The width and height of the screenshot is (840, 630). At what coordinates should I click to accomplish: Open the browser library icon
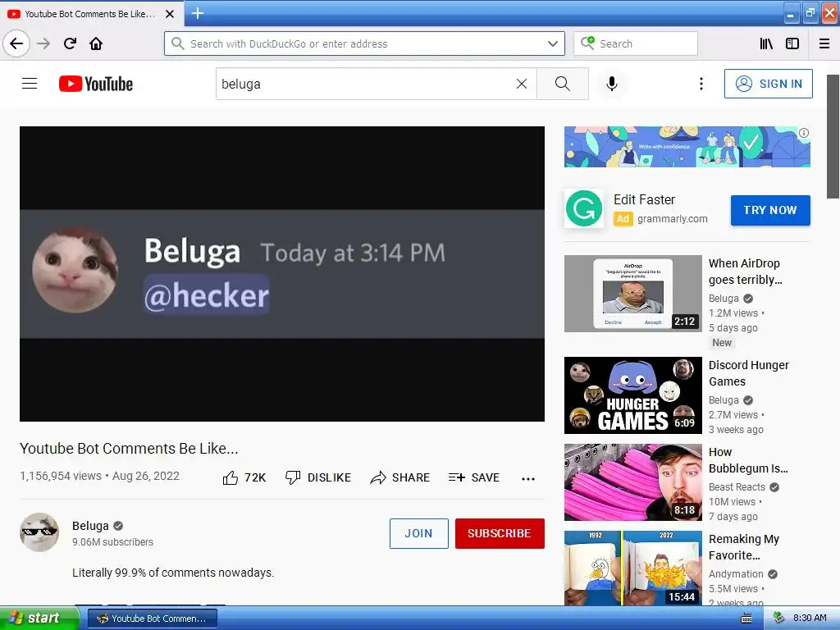[x=766, y=43]
